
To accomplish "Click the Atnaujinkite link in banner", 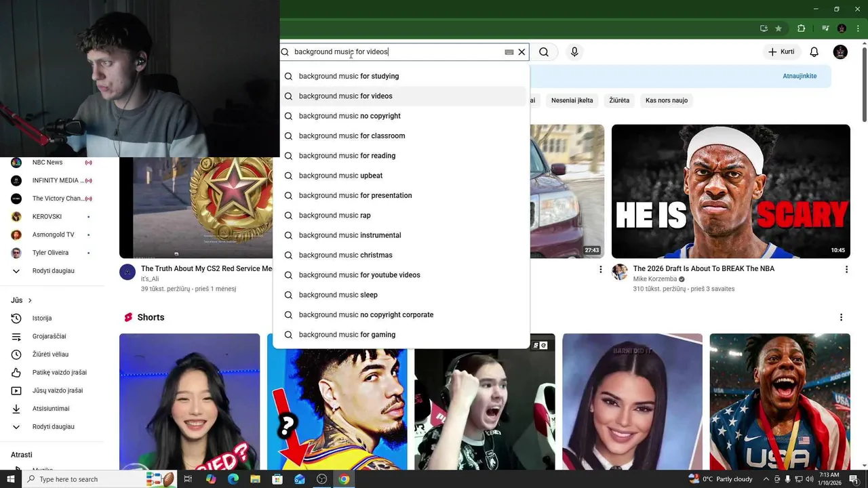I will (800, 76).
